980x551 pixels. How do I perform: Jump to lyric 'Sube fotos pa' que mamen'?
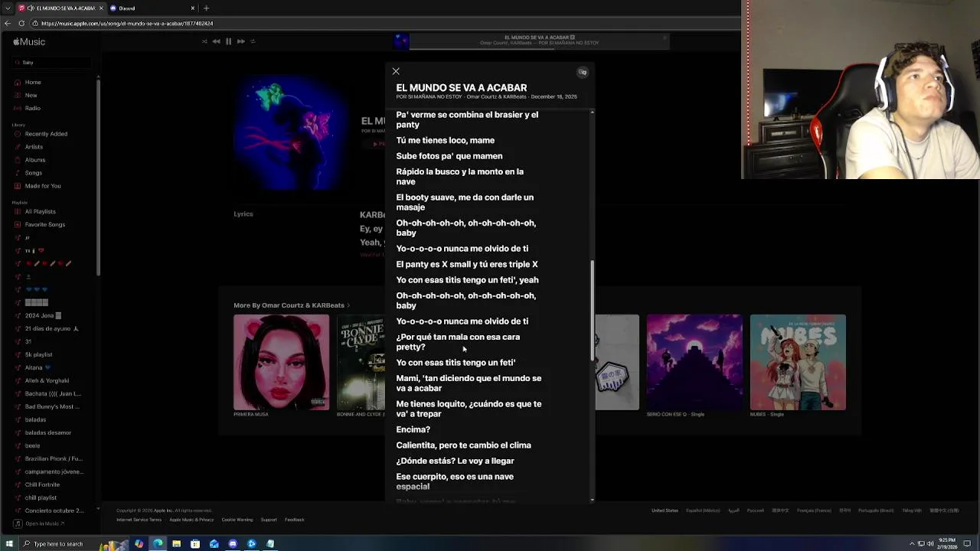click(449, 156)
